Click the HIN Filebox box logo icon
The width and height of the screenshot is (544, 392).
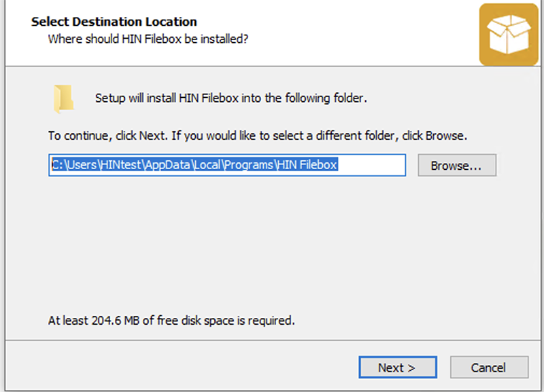pyautogui.click(x=509, y=35)
